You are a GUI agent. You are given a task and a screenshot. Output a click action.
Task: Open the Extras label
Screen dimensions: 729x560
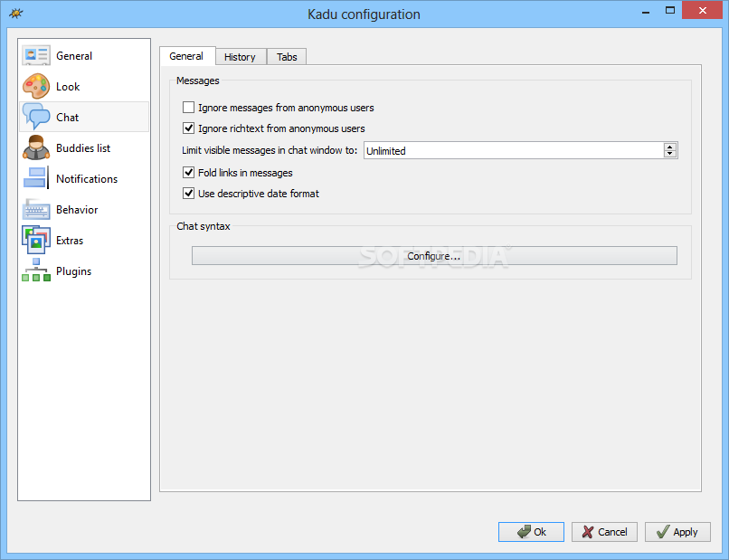click(70, 241)
